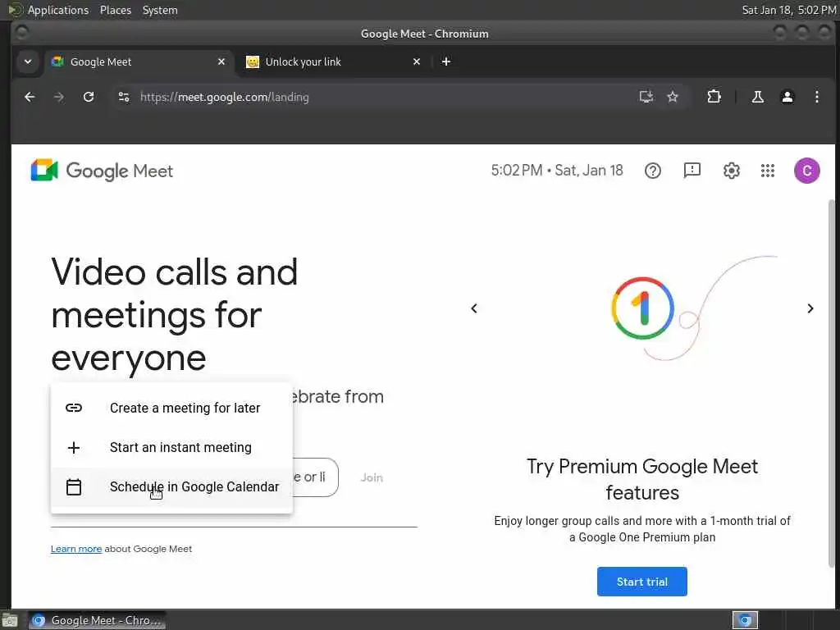The height and width of the screenshot is (630, 840).
Task: Open the Report a problem feedback icon
Action: click(692, 171)
